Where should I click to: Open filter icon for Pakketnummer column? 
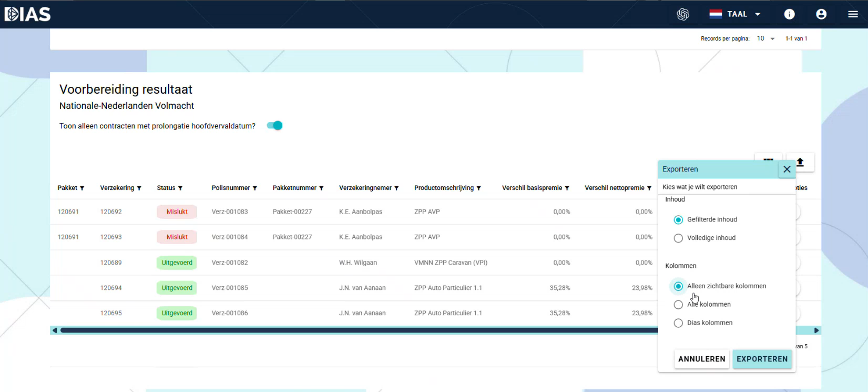point(321,188)
